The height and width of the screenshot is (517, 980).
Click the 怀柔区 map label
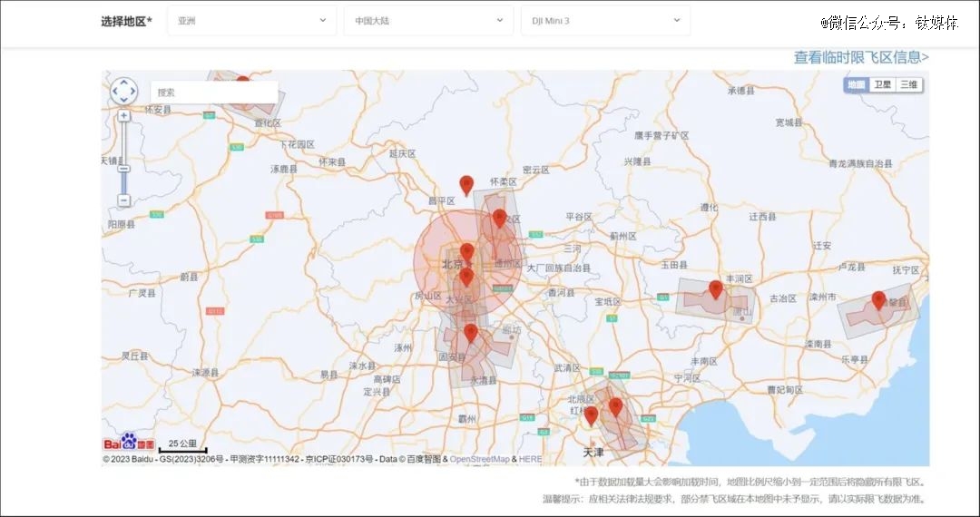[504, 181]
